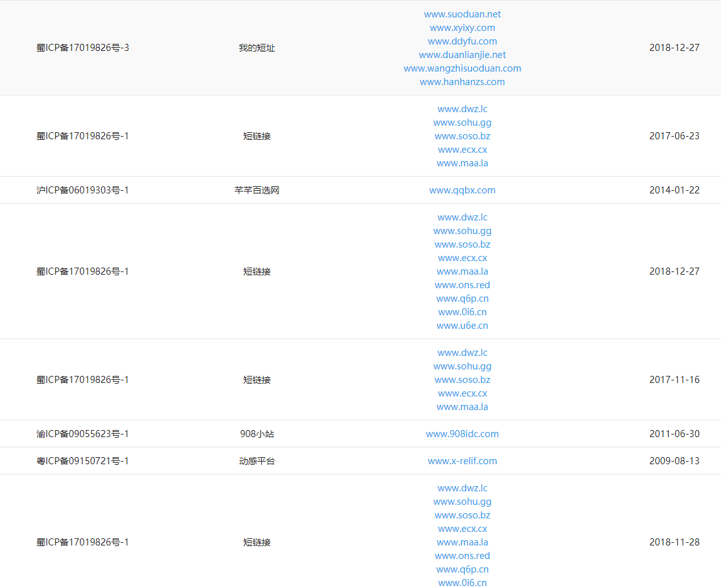This screenshot has height=588, width=721.
Task: Visit www.xyixy.com website
Action: pos(462,27)
